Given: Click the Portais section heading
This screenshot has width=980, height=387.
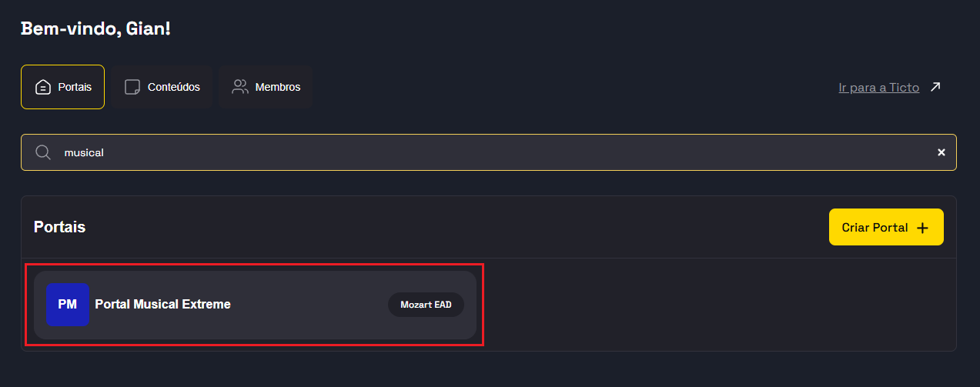Looking at the screenshot, I should (x=59, y=227).
